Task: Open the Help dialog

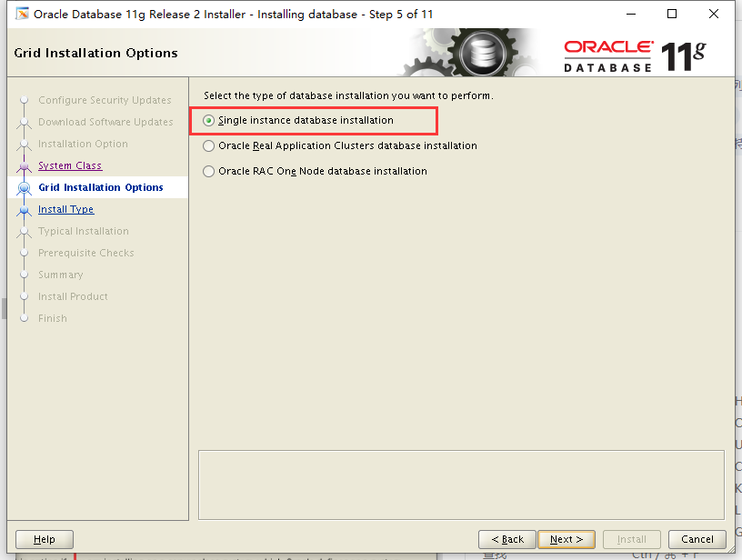Action: 44,539
